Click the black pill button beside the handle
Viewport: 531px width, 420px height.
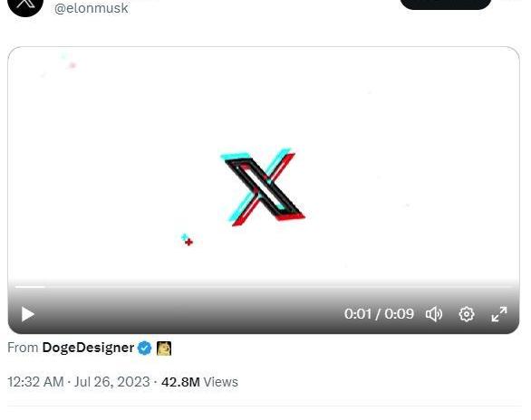point(446,4)
